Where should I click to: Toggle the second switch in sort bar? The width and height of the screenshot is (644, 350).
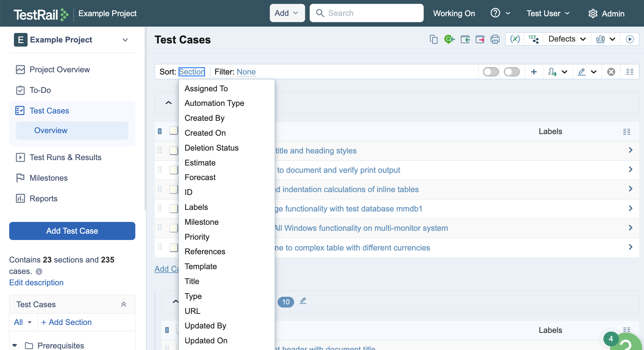tap(512, 72)
